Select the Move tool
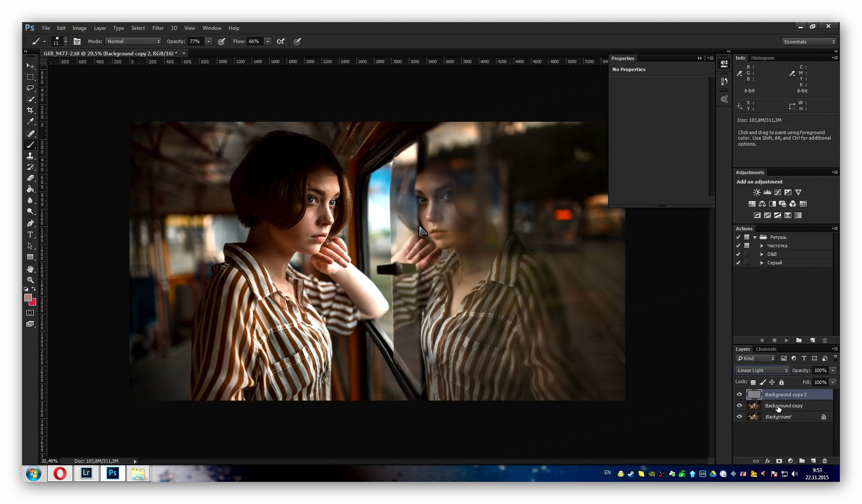Image resolution: width=862 pixels, height=504 pixels. point(30,66)
